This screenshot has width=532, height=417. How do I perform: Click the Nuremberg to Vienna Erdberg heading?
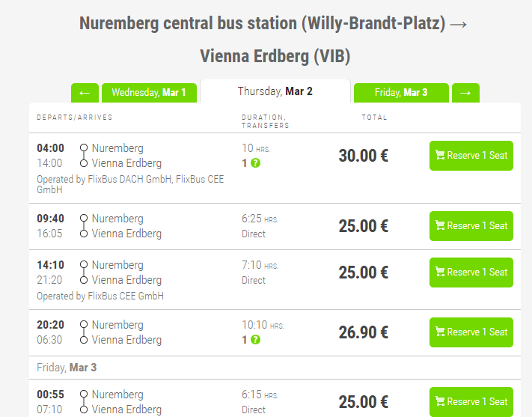click(275, 39)
